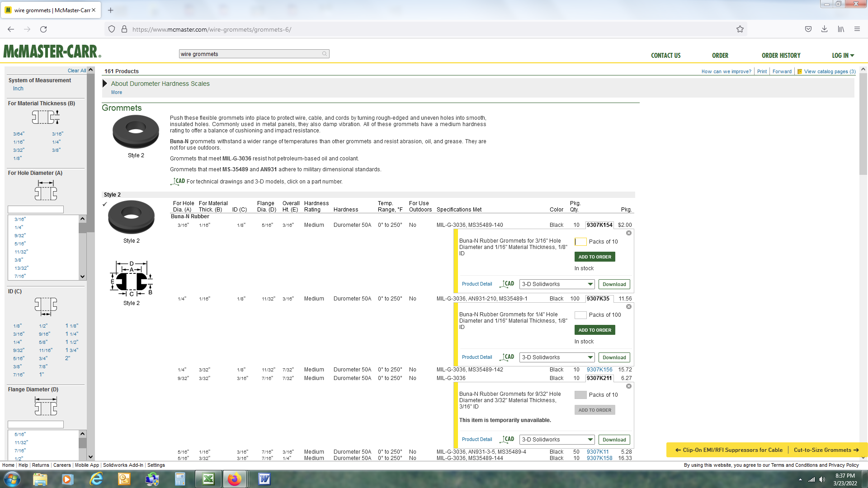Filter ID 1/2"
Screen dimensions: 868x488
43,326
